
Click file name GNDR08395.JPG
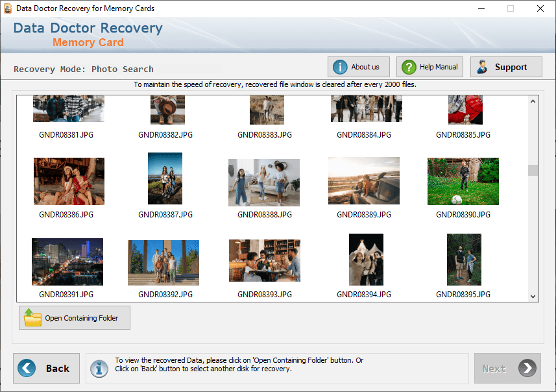tap(463, 295)
